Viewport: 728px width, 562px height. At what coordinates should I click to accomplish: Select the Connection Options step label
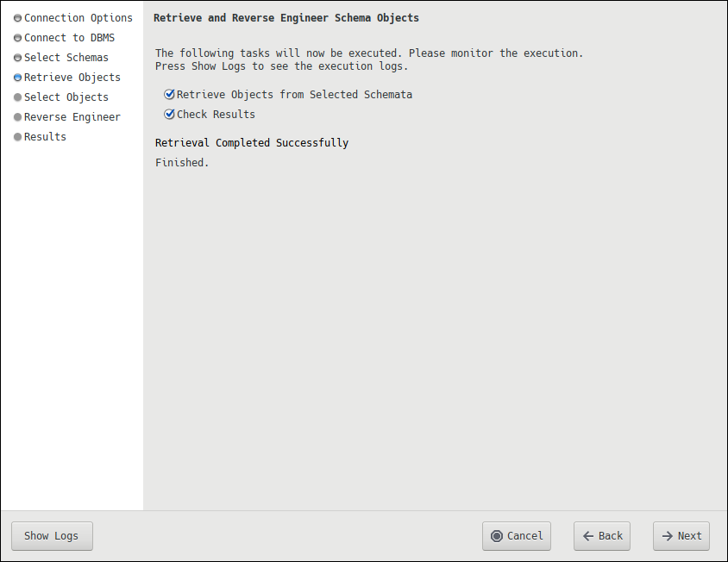point(78,18)
